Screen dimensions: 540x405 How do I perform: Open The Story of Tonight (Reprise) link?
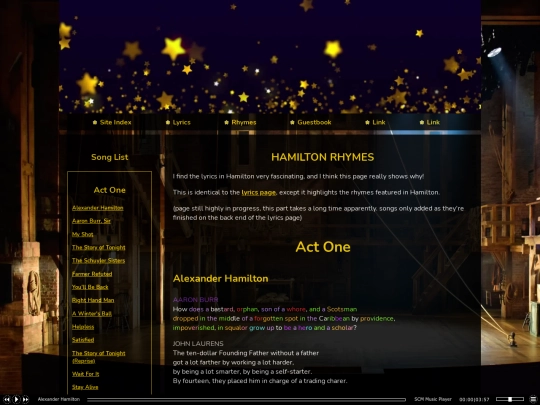click(98, 357)
